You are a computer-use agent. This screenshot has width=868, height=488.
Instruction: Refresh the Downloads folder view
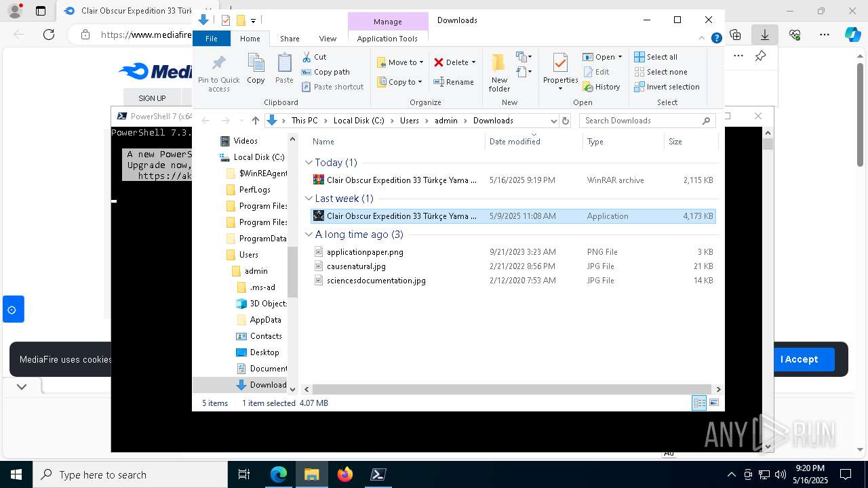click(x=566, y=121)
